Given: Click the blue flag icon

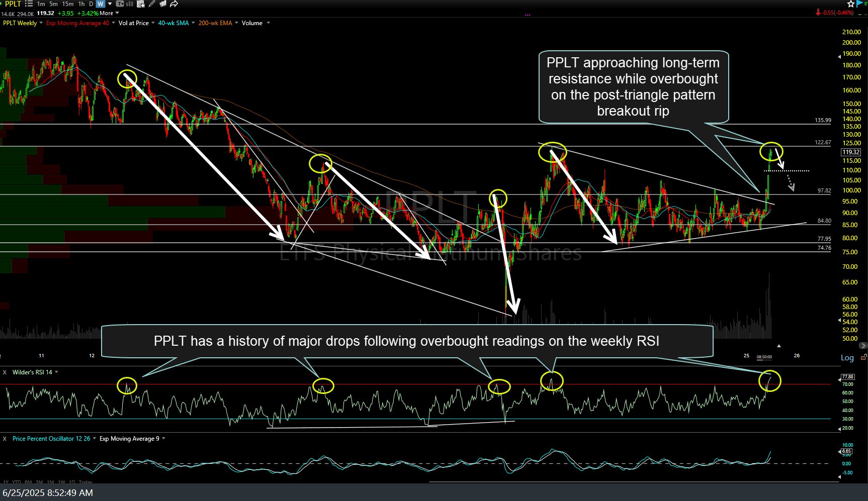Looking at the screenshot, I should point(859,4).
